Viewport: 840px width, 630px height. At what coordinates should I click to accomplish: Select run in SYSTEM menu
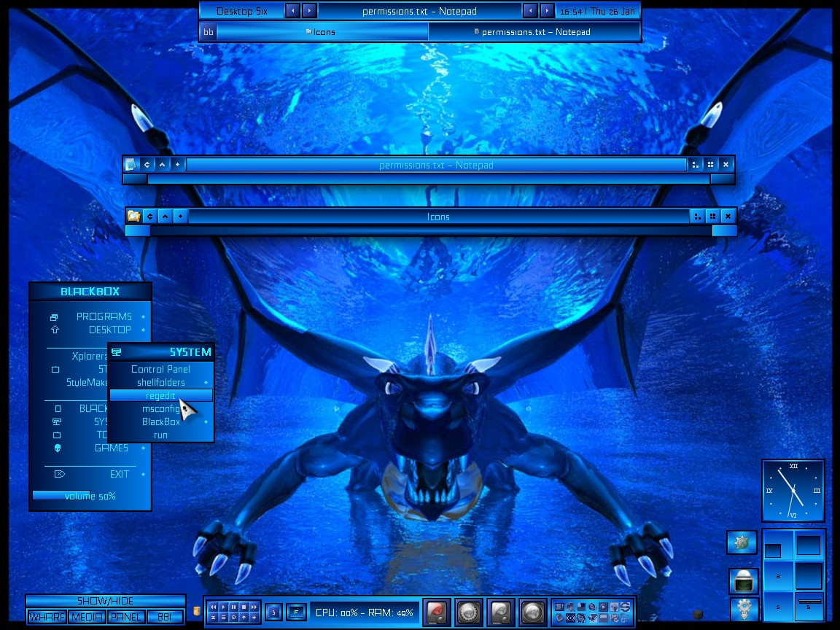(160, 435)
